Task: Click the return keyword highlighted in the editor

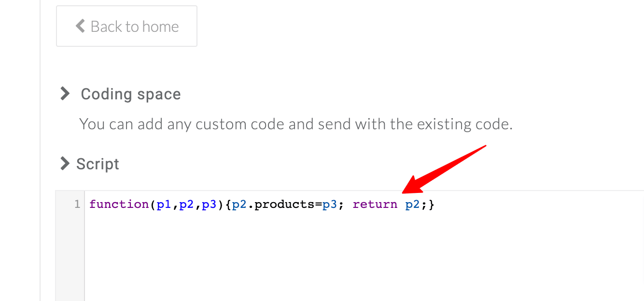Action: 375,204
